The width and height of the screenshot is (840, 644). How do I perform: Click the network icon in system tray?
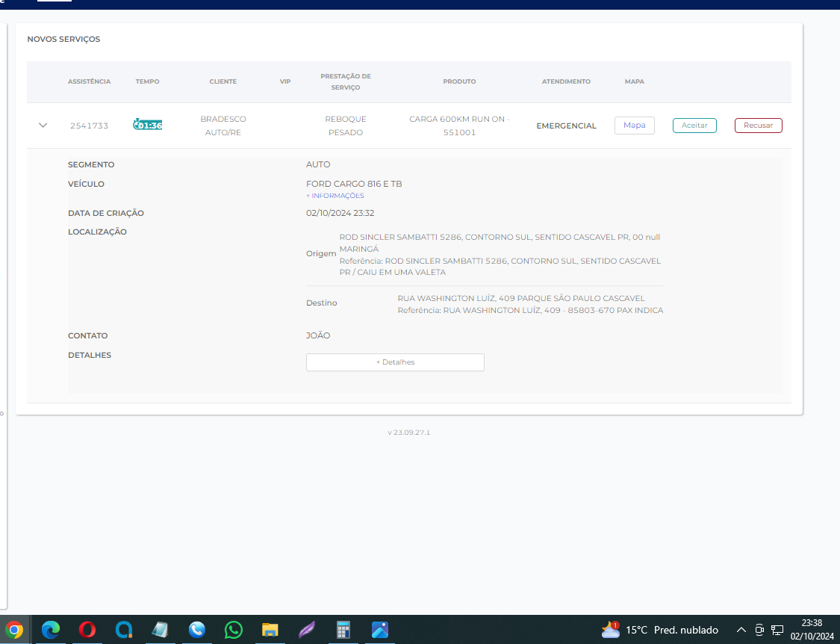(x=777, y=630)
